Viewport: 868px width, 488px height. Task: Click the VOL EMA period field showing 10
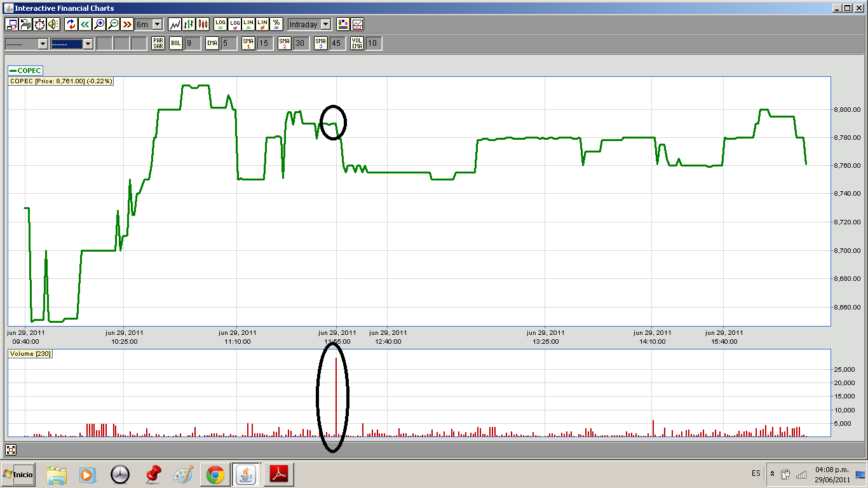click(x=374, y=43)
